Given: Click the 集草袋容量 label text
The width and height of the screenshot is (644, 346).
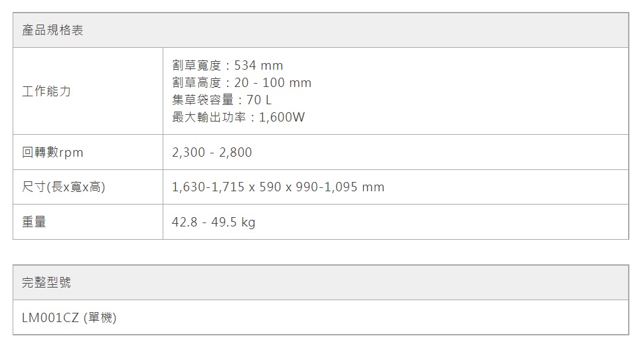Looking at the screenshot, I should tap(204, 100).
